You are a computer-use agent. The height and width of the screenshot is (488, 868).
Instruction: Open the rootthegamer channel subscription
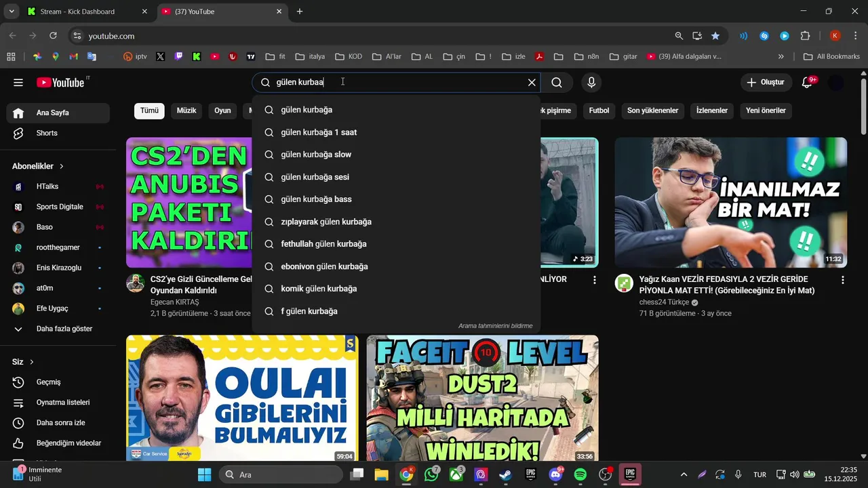pyautogui.click(x=58, y=247)
